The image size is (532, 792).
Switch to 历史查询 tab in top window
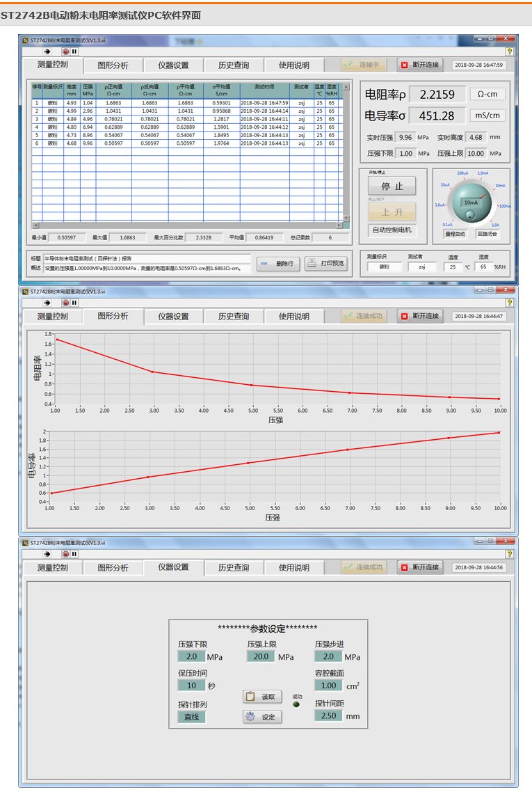(233, 65)
